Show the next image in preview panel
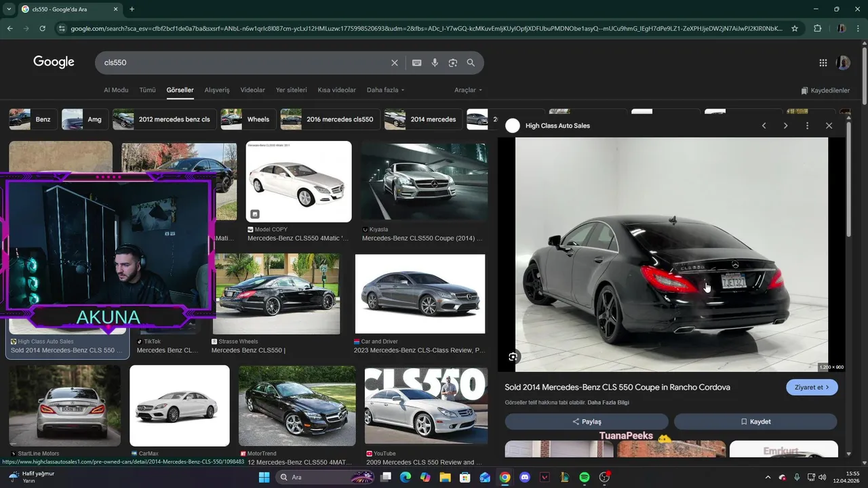 point(786,125)
